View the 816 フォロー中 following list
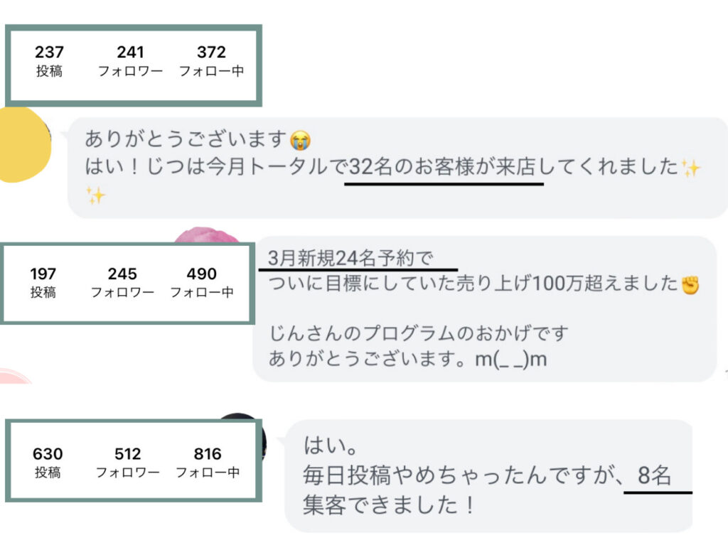The height and width of the screenshot is (560, 728). (208, 462)
